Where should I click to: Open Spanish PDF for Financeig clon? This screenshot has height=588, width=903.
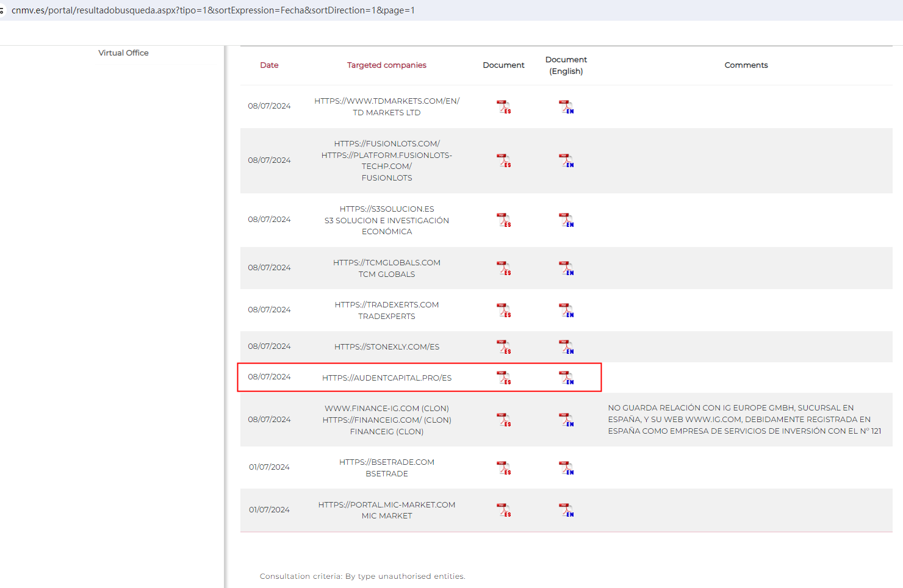click(503, 420)
